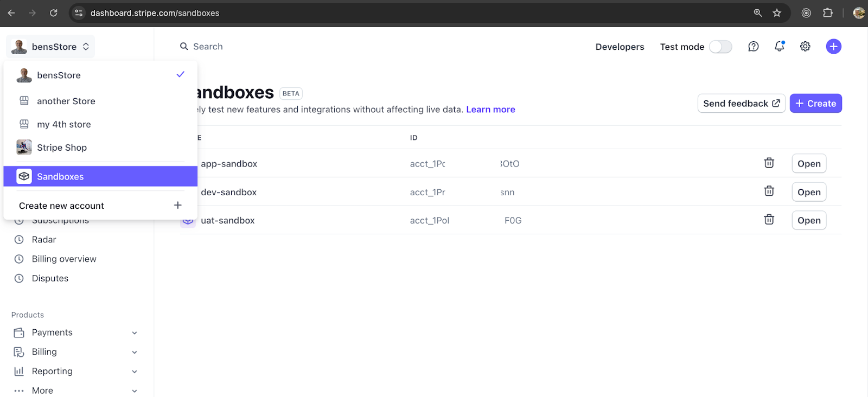This screenshot has width=868, height=397.
Task: Click the Create sandbox button
Action: (815, 104)
